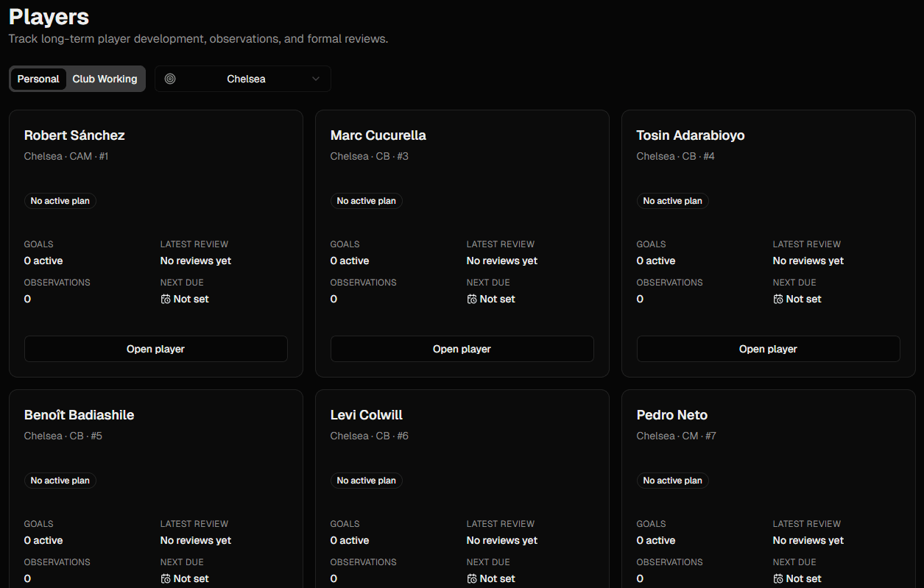This screenshot has height=588, width=924.
Task: Click "Chelsea · CM · #7" under Pedro Neto
Action: point(677,436)
